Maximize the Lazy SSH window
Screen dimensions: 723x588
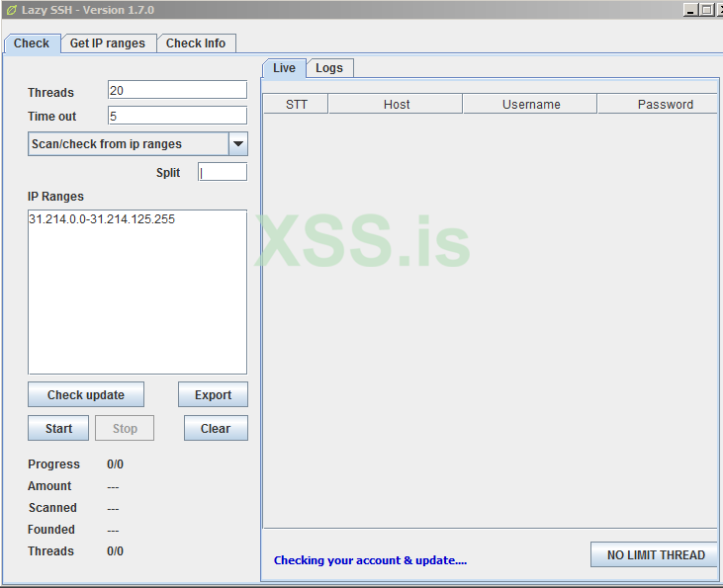click(706, 10)
